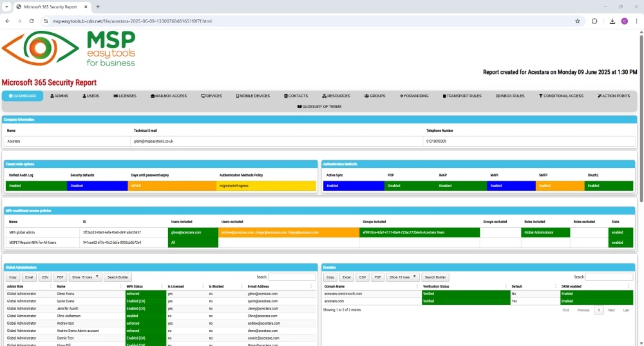The height and width of the screenshot is (346, 644).
Task: Click Copy in the Global Administrators panel
Action: click(13, 277)
